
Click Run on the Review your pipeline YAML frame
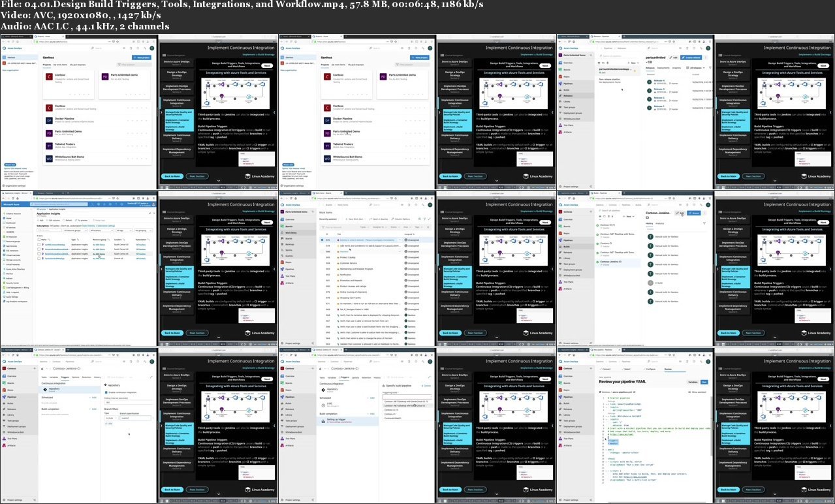click(x=704, y=382)
